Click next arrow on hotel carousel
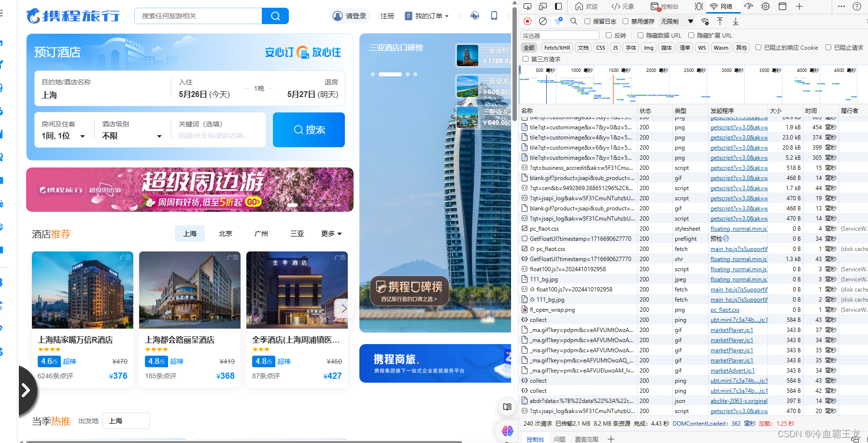The height and width of the screenshot is (443, 868). [x=344, y=308]
